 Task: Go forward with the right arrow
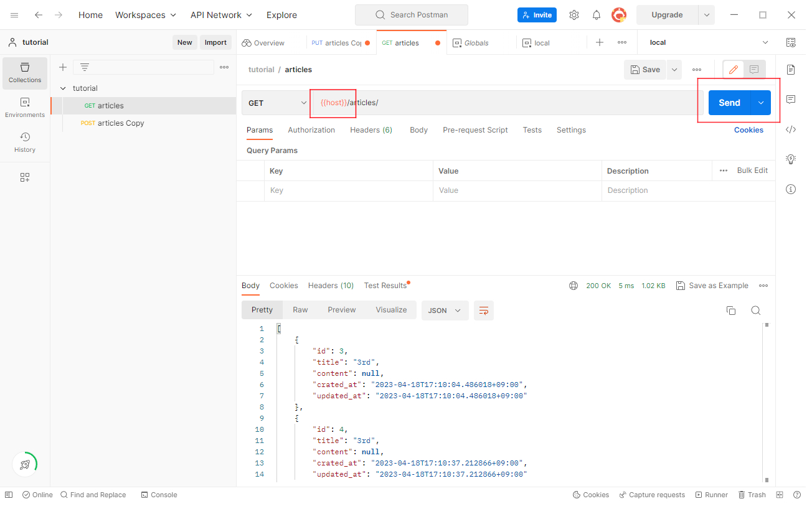59,15
